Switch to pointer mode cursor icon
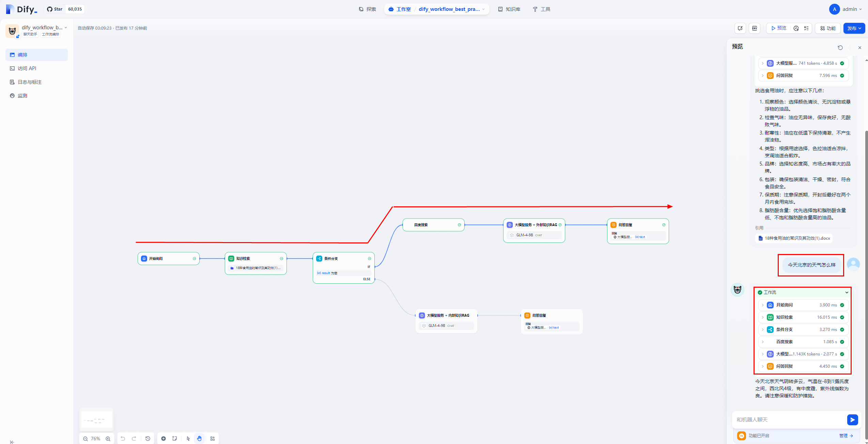The image size is (868, 444). pos(188,439)
